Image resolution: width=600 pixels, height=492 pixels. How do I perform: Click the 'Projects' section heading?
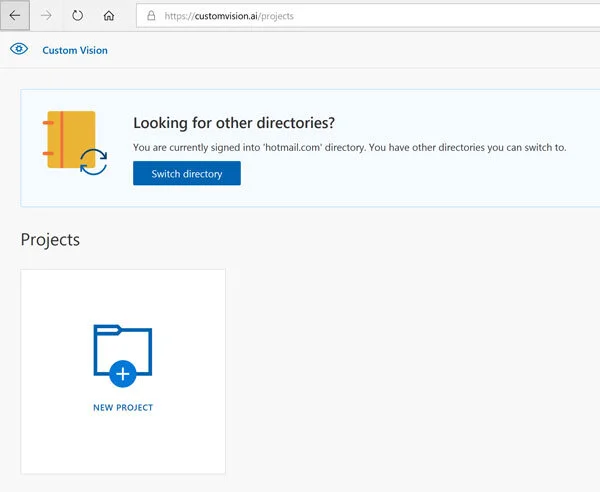50,240
